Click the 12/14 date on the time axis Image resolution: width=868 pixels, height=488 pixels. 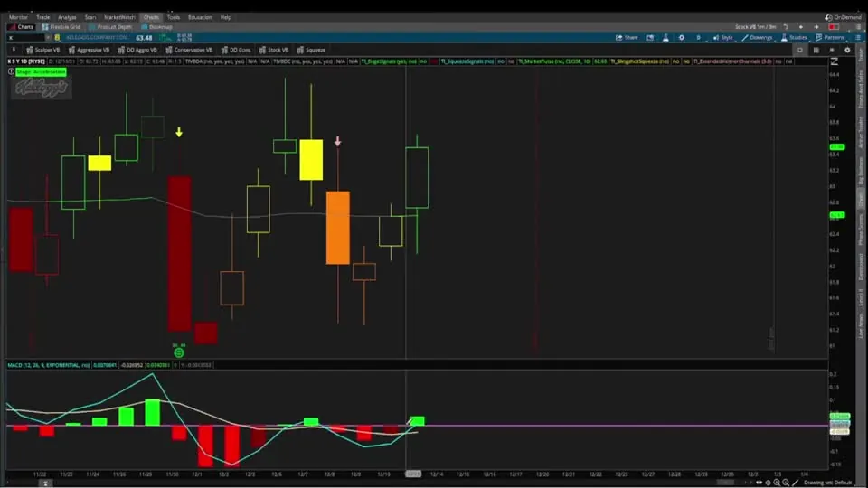point(436,474)
